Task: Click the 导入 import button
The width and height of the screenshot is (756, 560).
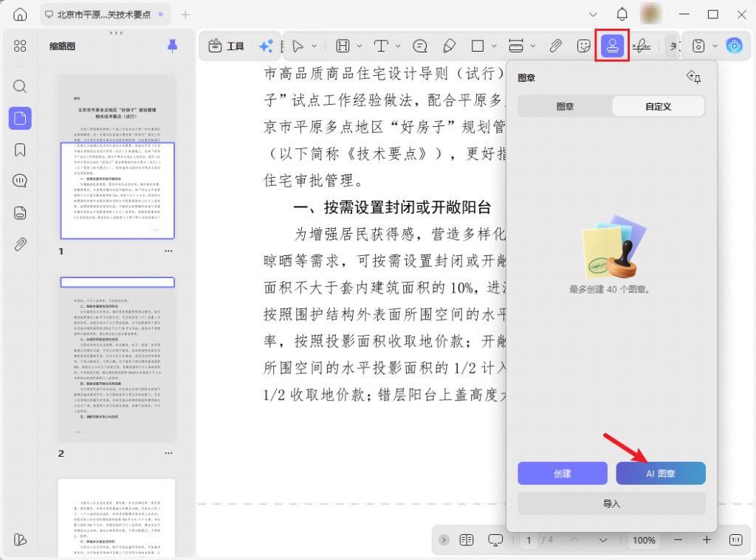Action: click(x=611, y=503)
